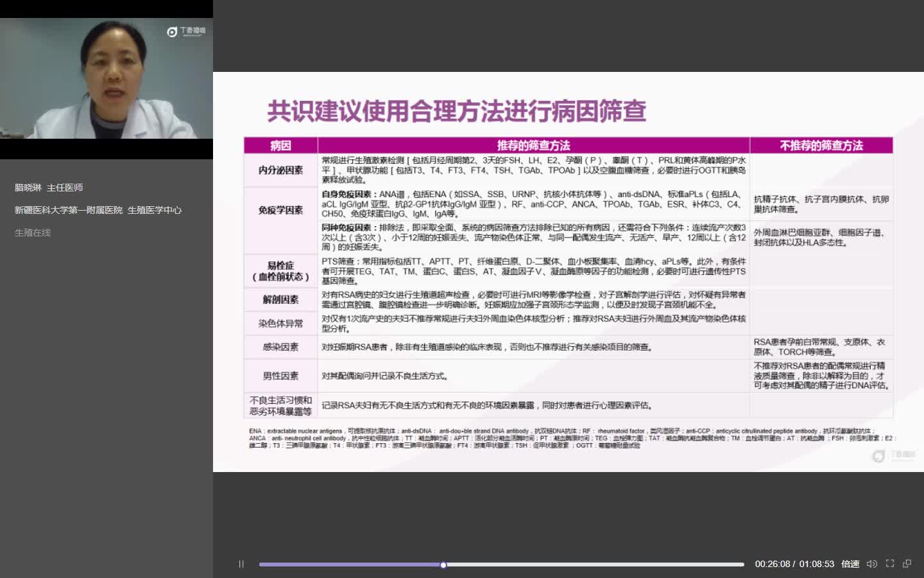
Task: Select the speaker webcam video
Action: point(107,78)
